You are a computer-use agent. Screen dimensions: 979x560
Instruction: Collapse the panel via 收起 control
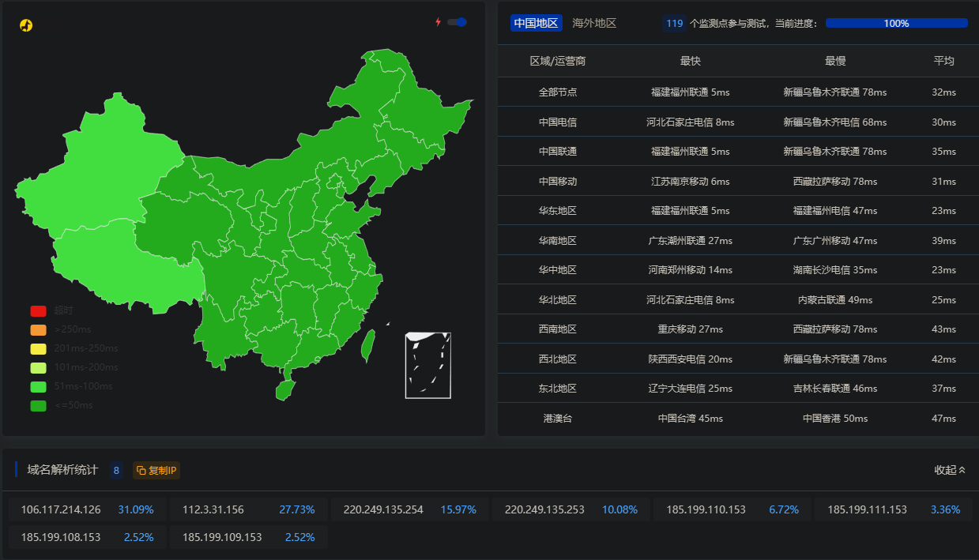(x=949, y=469)
